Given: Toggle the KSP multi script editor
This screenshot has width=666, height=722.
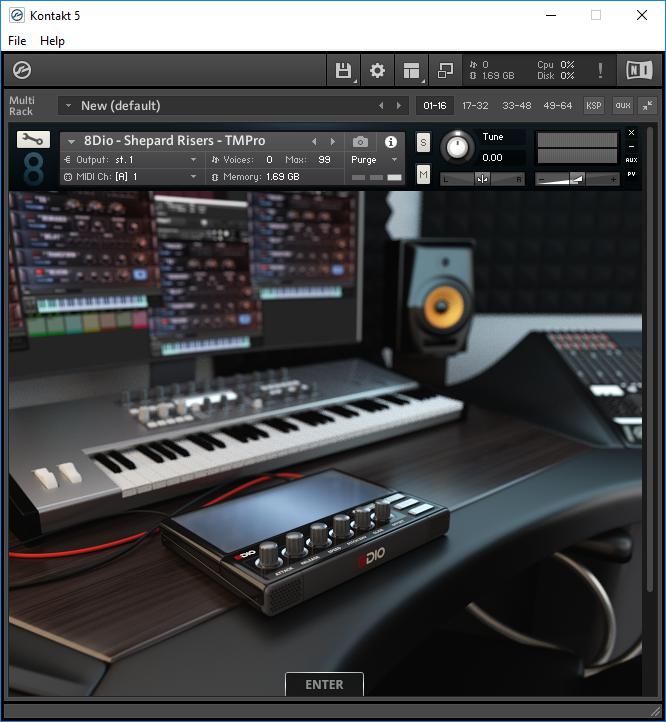Looking at the screenshot, I should [x=594, y=105].
